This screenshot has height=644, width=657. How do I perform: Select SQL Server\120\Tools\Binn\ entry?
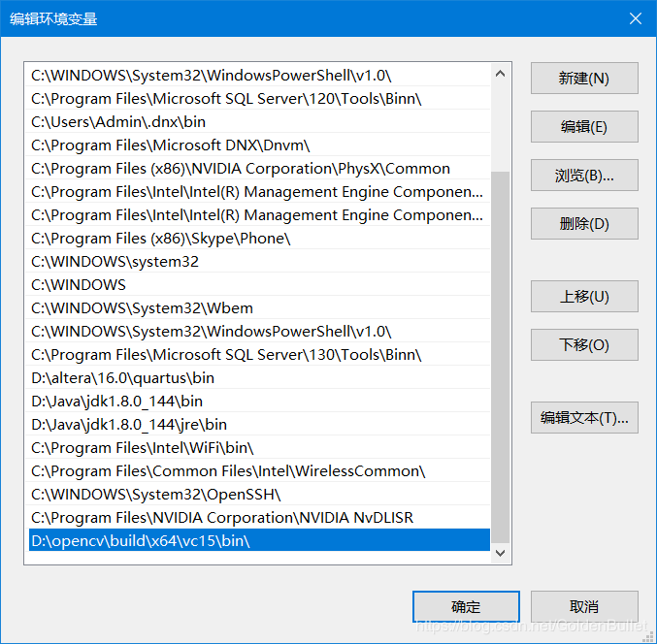[x=259, y=99]
